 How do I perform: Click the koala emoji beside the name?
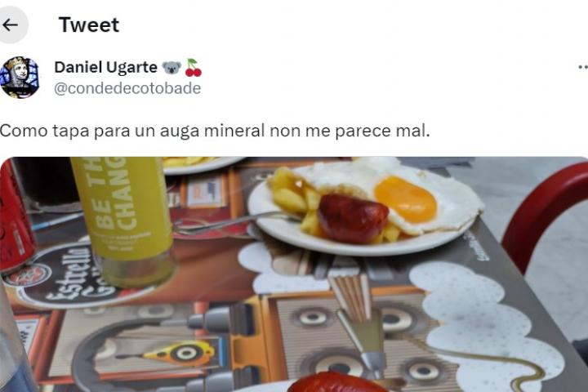click(x=171, y=68)
